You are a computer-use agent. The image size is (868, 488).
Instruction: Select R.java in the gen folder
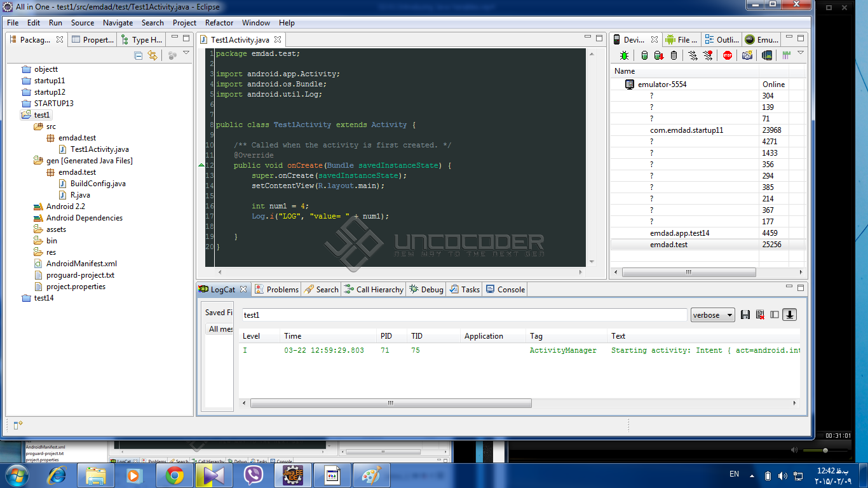click(x=74, y=195)
